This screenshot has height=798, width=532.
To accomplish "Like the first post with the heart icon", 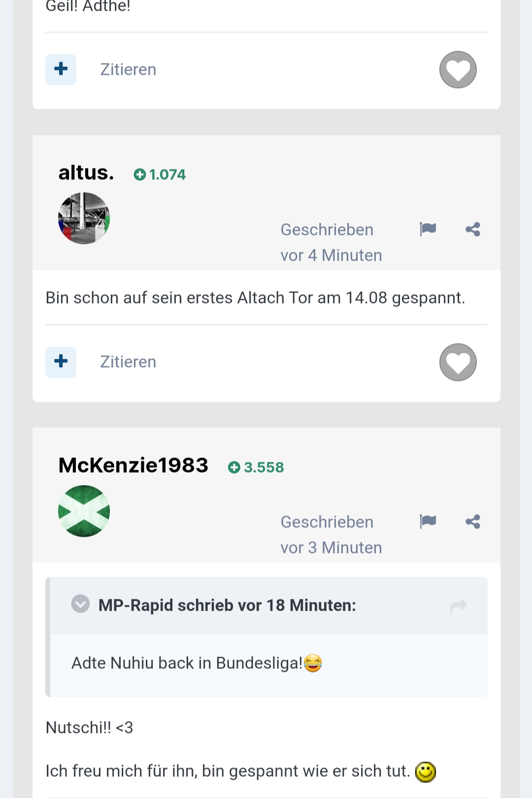I will (x=458, y=69).
